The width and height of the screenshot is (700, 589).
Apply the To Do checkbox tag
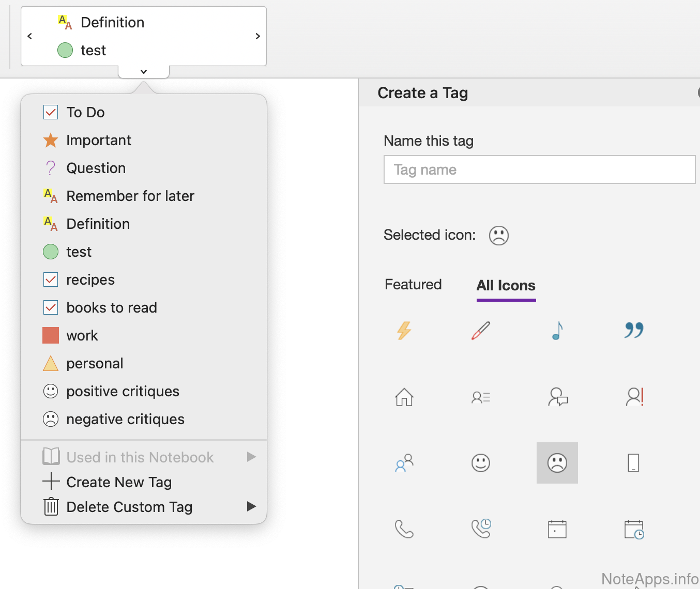pyautogui.click(x=85, y=113)
